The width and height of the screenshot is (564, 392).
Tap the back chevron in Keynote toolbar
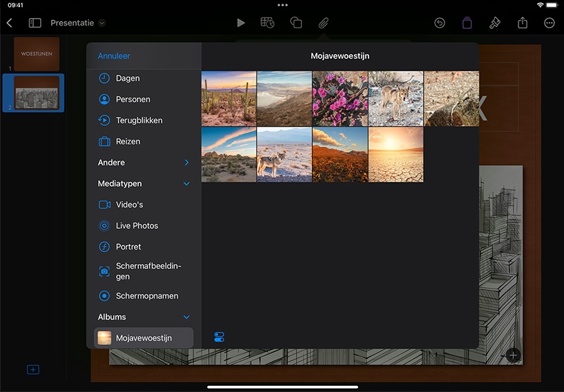[10, 23]
